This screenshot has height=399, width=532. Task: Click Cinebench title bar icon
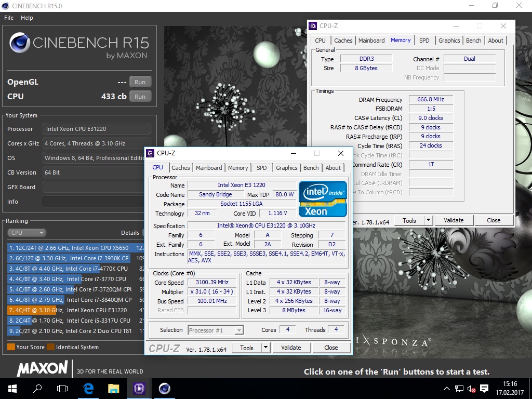(x=6, y=6)
